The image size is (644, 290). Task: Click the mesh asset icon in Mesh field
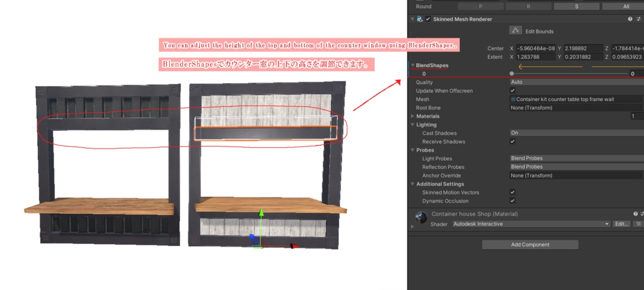(x=513, y=99)
